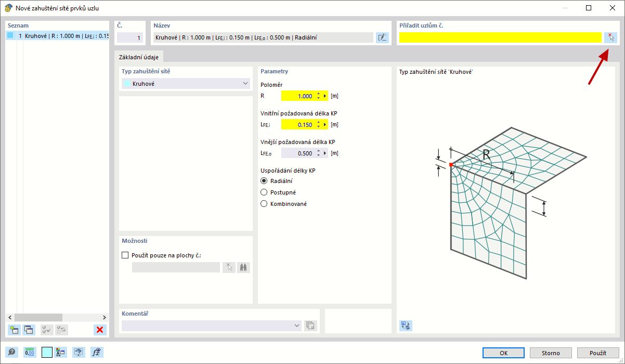The image size is (625, 364).
Task: Click the yellow 'Přiřadit uzlům č.' input field
Action: (500, 37)
